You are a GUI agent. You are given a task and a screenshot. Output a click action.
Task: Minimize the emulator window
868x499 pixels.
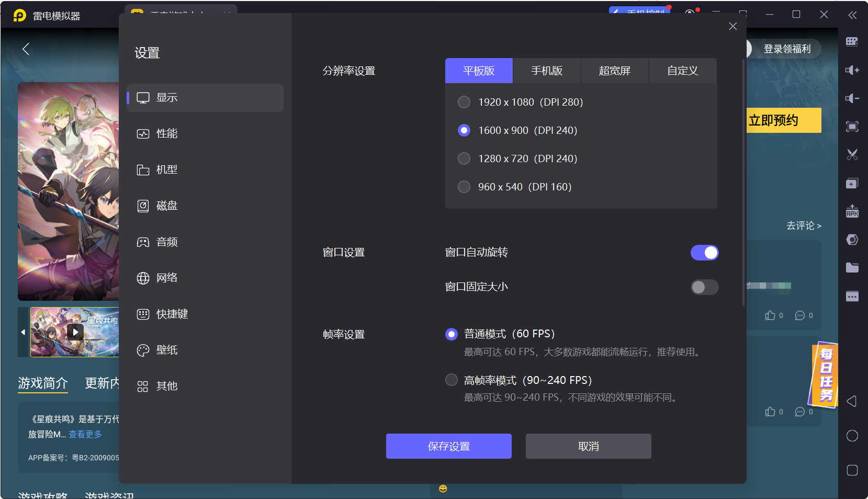point(769,15)
